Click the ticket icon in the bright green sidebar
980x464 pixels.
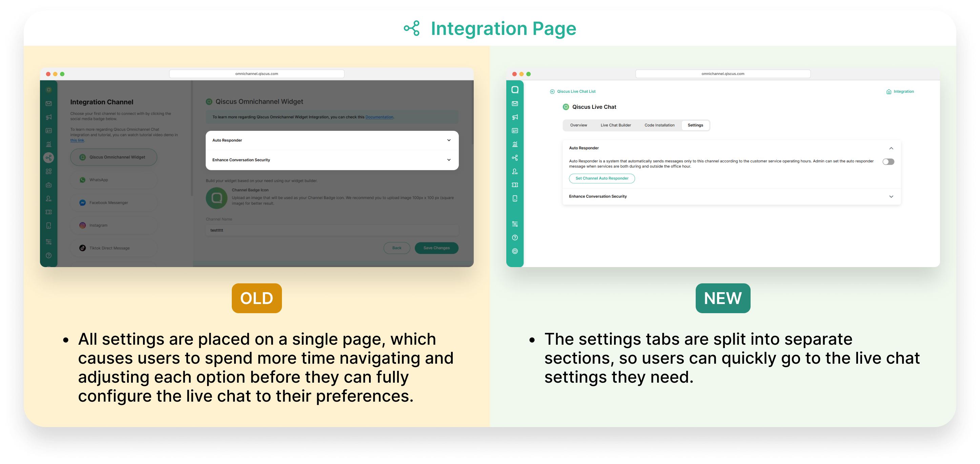[515, 185]
